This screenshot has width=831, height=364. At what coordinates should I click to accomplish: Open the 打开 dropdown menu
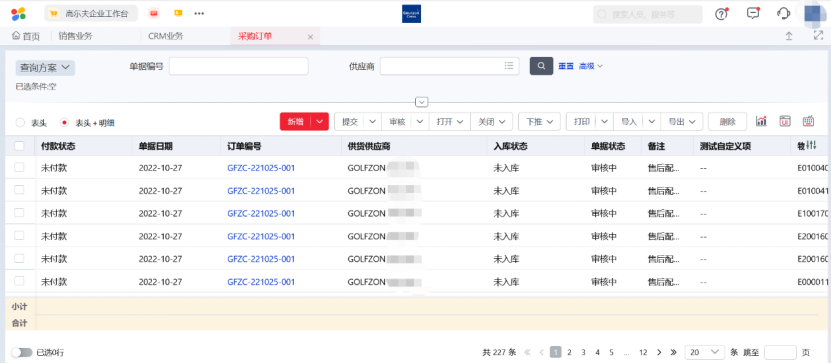click(x=450, y=121)
